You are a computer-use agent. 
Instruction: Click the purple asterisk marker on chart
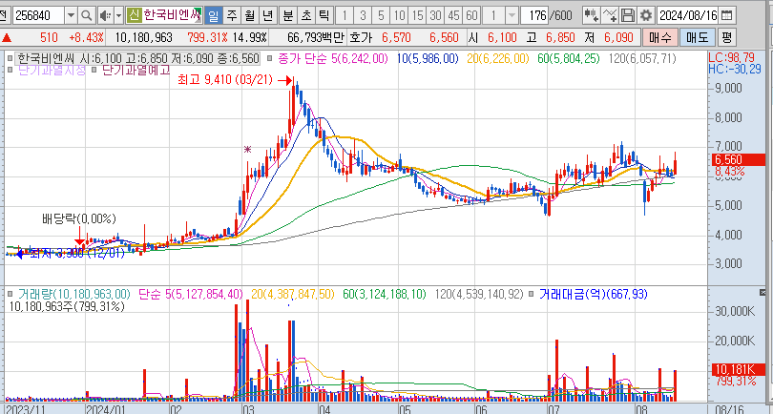247,149
